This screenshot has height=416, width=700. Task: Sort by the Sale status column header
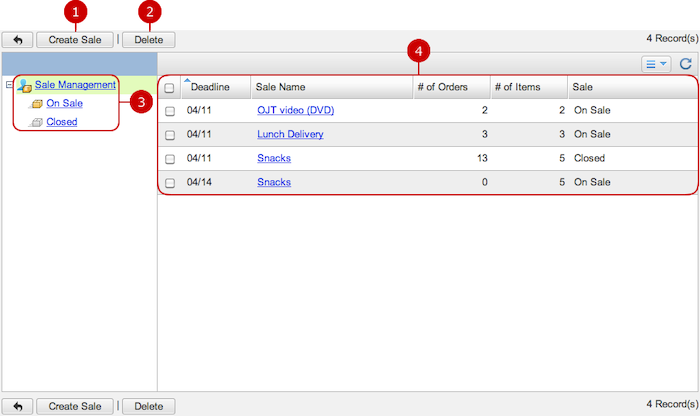coord(632,87)
